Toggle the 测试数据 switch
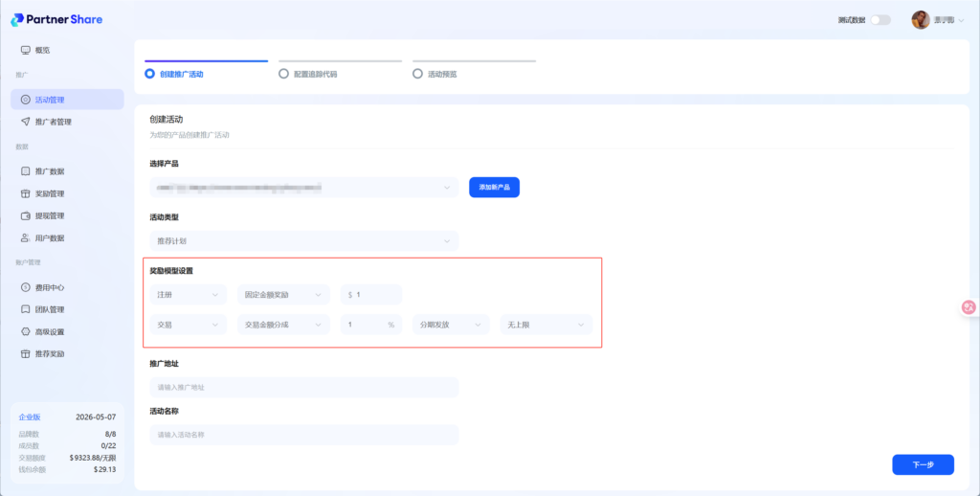 tap(880, 20)
